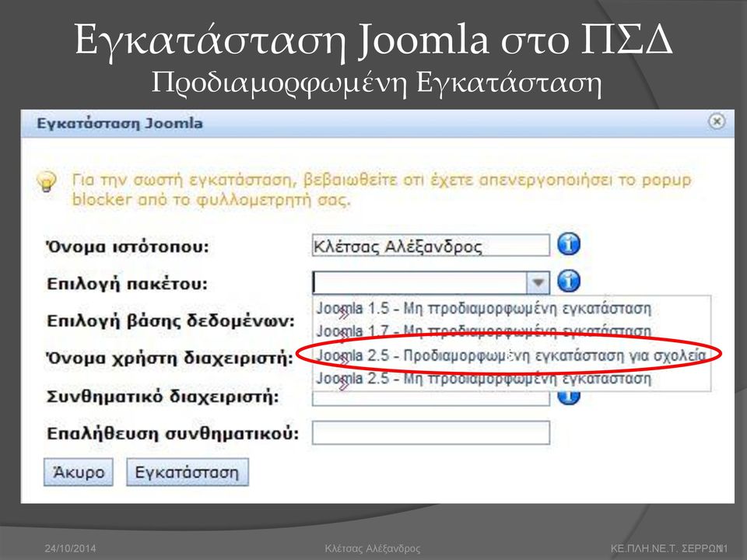Click the Εγκατάσταση button
The height and width of the screenshot is (560, 747).
[x=188, y=472]
